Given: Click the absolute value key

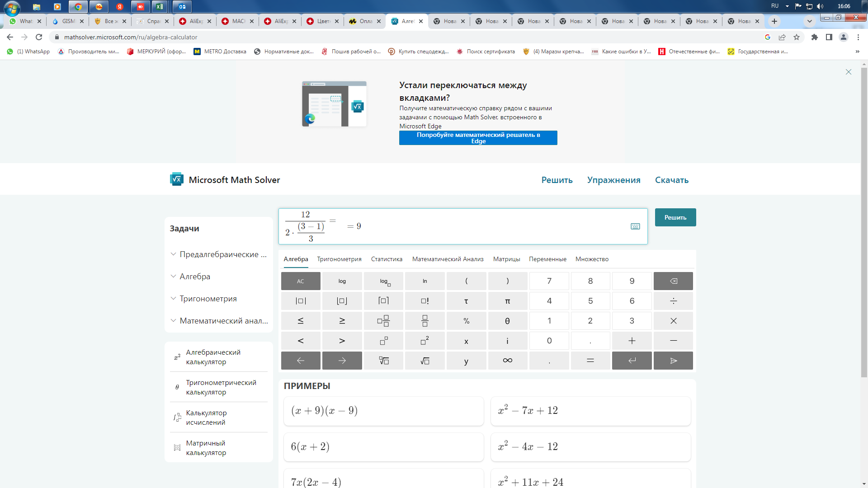Looking at the screenshot, I should (x=301, y=301).
